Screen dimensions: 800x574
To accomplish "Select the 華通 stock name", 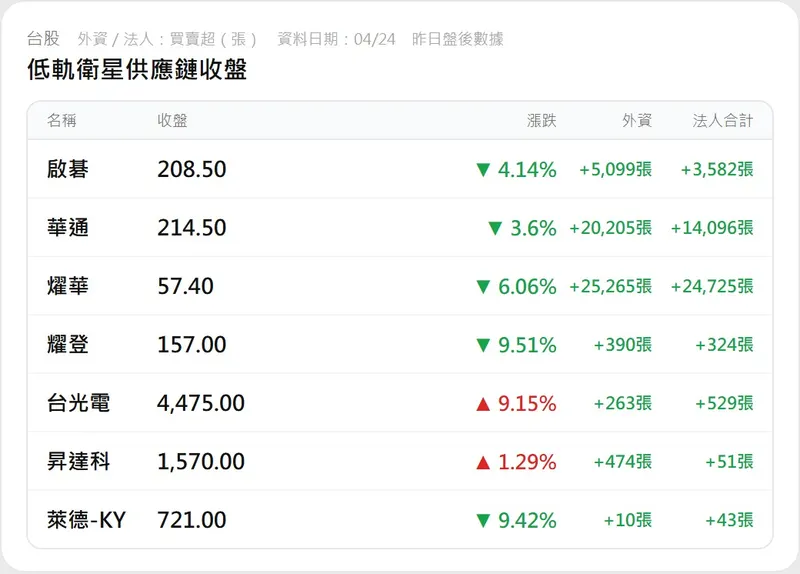I will click(68, 228).
